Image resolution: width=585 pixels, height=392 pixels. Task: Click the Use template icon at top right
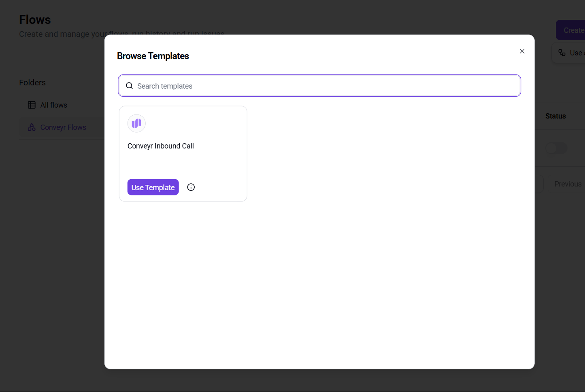point(562,53)
